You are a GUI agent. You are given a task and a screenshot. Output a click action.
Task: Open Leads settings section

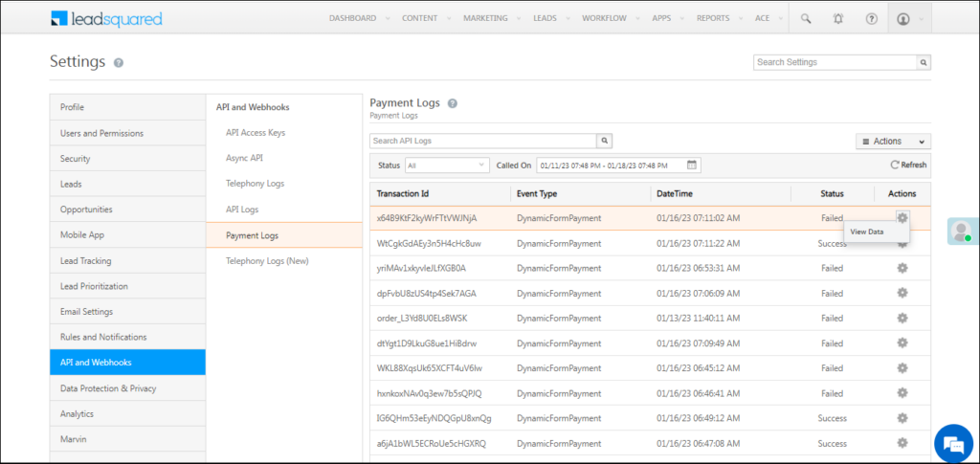coord(127,185)
